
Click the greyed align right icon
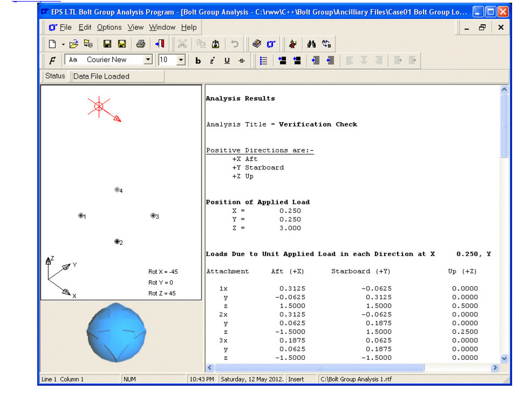click(x=379, y=60)
